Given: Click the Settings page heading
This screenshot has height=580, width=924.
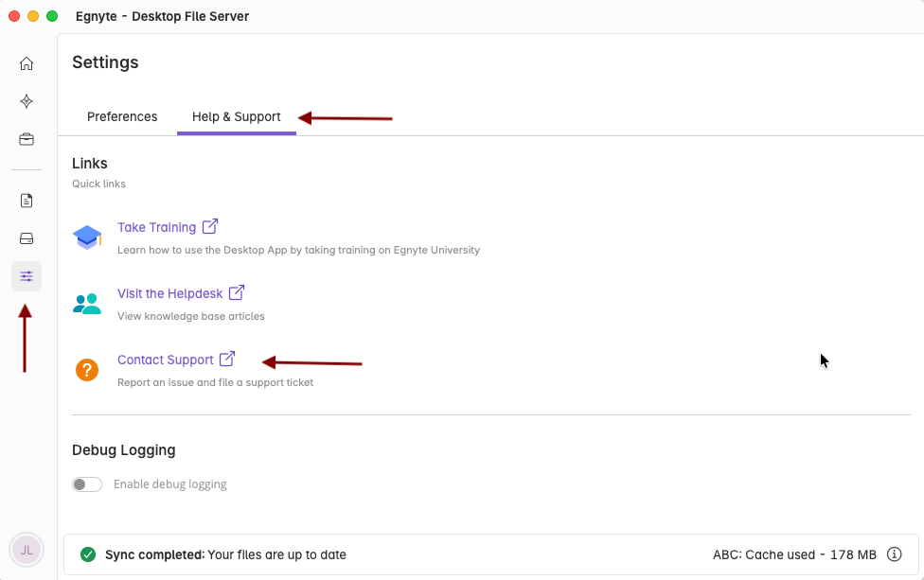Looking at the screenshot, I should (x=105, y=62).
